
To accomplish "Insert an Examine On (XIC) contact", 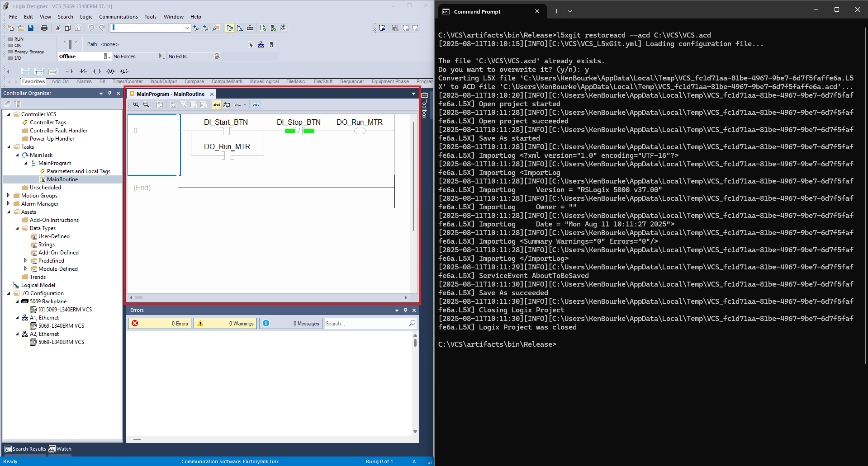I will point(70,71).
